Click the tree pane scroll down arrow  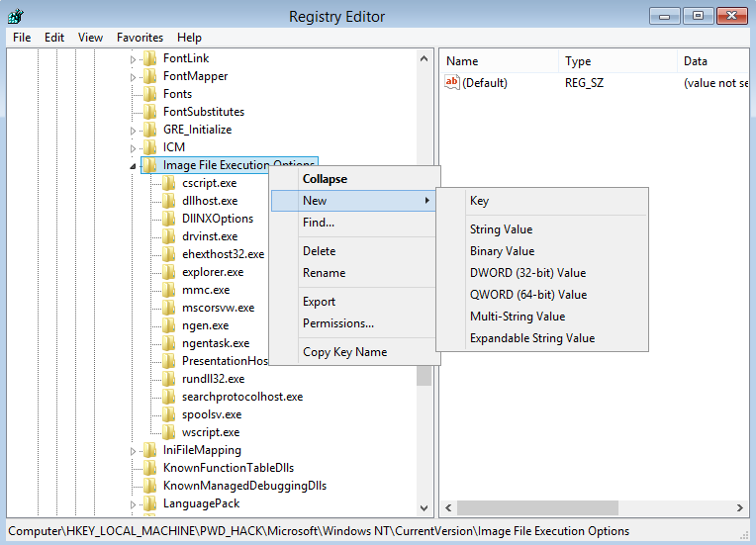pos(424,507)
